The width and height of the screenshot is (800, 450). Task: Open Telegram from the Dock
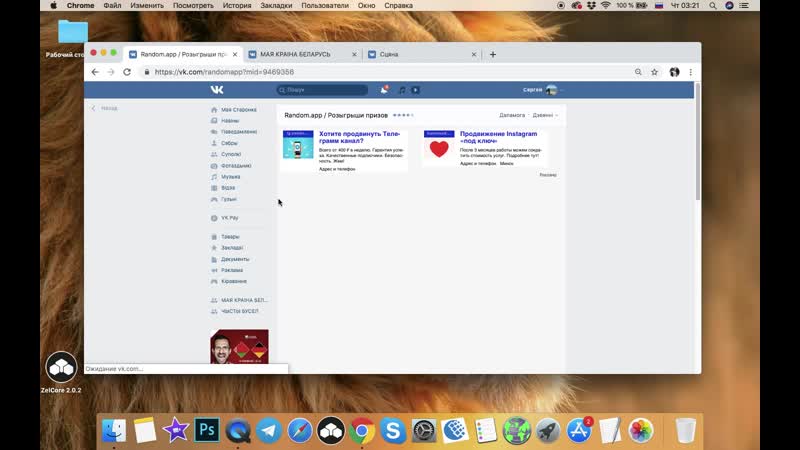tap(268, 430)
